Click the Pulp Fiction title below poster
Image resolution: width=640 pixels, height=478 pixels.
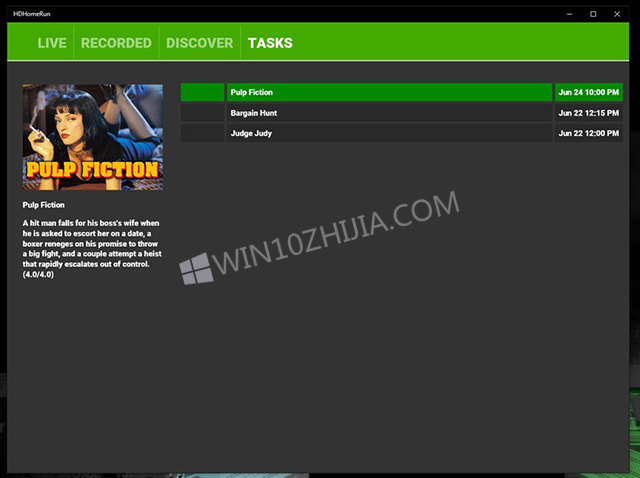tap(44, 205)
